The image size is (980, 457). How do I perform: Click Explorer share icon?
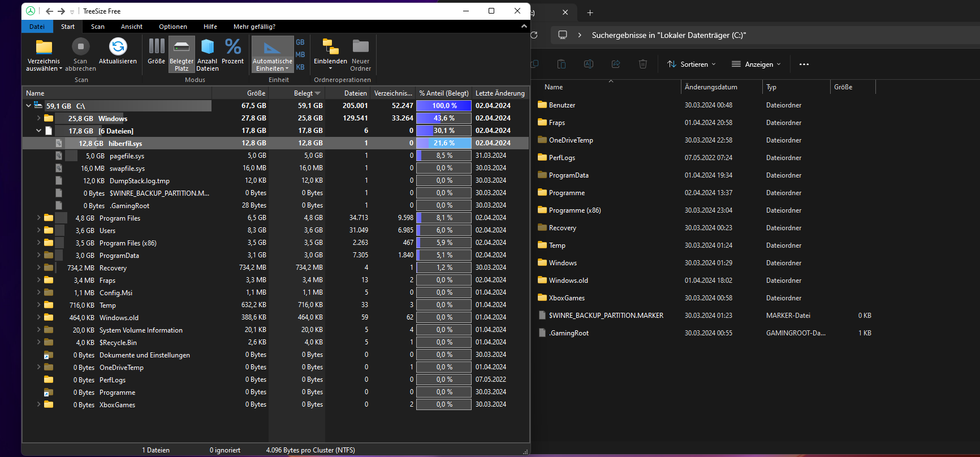(616, 64)
